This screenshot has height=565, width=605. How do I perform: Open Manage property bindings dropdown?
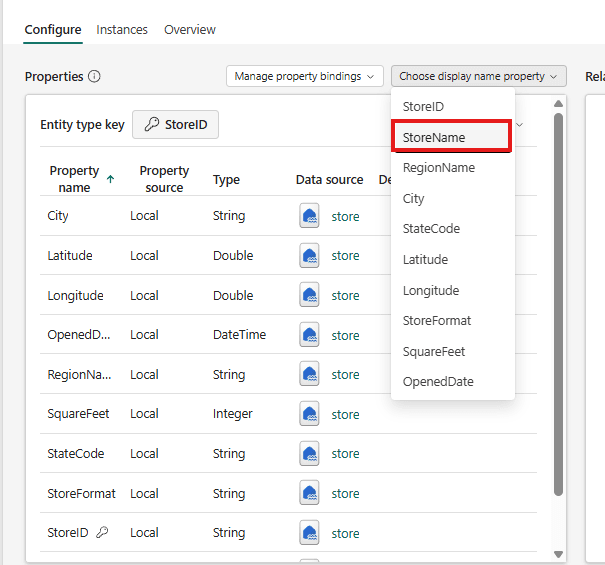click(x=305, y=76)
